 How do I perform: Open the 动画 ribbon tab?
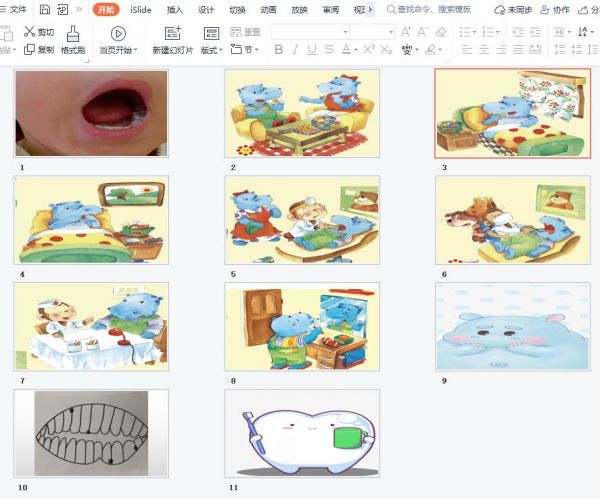tap(268, 10)
